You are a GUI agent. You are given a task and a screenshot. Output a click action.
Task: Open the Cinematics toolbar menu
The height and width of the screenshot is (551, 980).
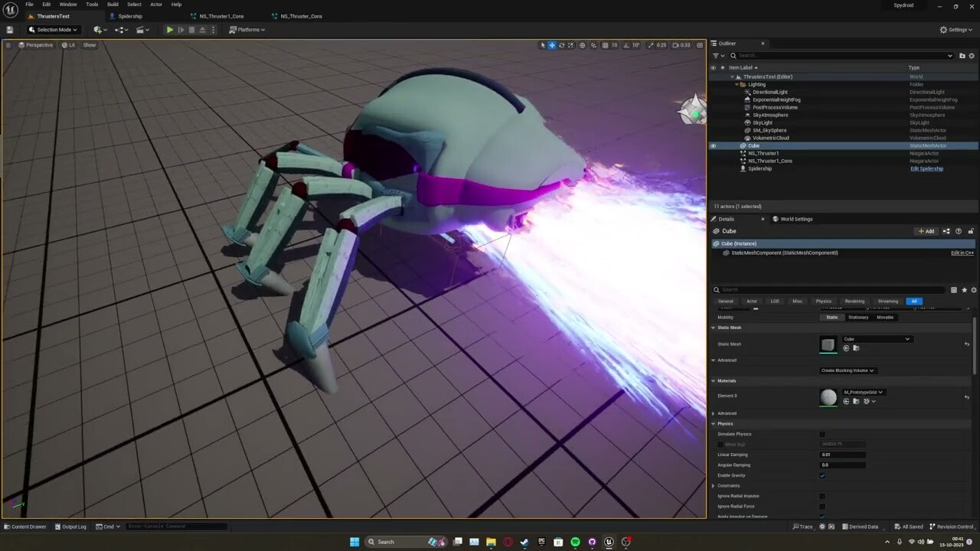pos(141,30)
